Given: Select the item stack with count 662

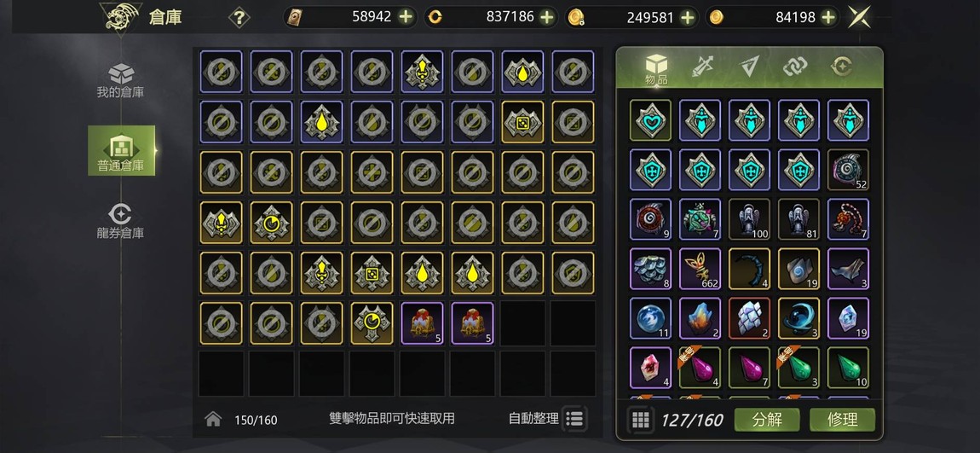Looking at the screenshot, I should coord(700,269).
